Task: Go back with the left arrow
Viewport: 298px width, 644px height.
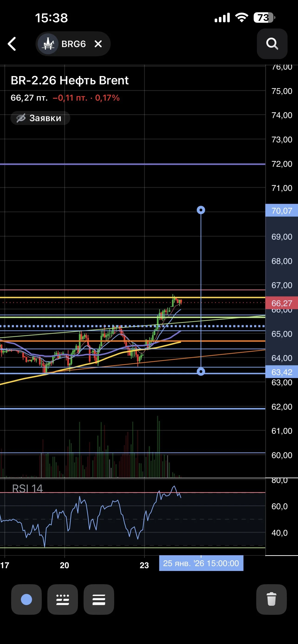Action: click(12, 44)
